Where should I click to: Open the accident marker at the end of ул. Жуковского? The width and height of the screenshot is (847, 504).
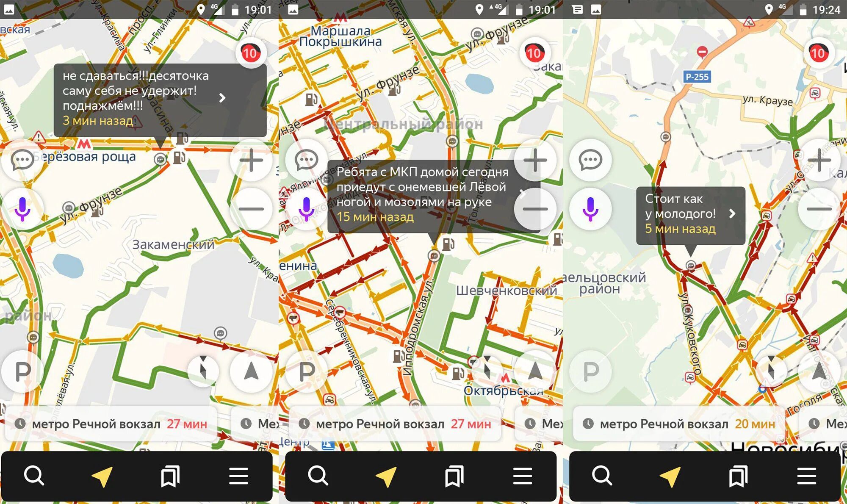[x=690, y=377]
